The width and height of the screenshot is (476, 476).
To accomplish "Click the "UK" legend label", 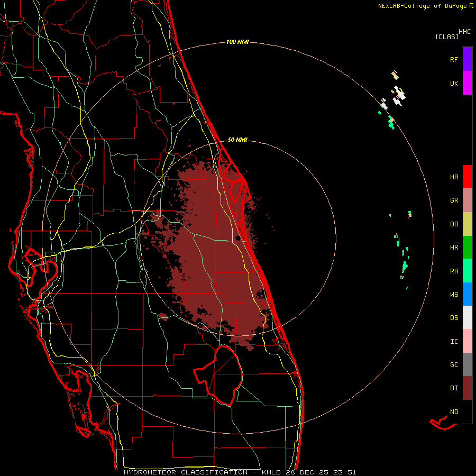I will pyautogui.click(x=454, y=83).
